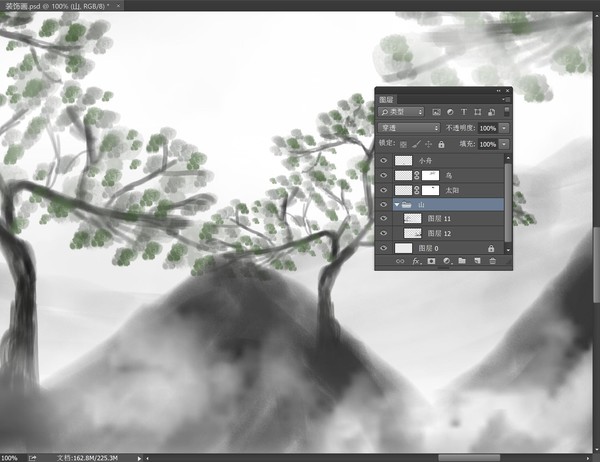The height and width of the screenshot is (462, 600).
Task: Hide the 太阳 layer
Action: [384, 190]
